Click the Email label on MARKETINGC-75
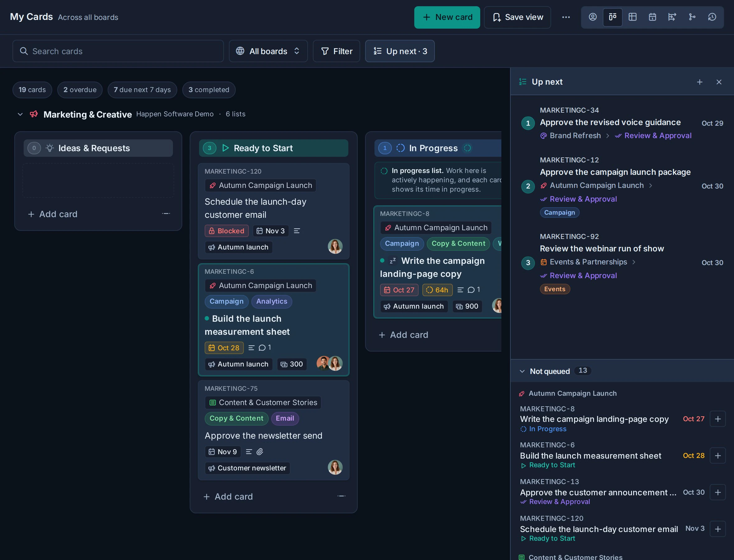Screen dimensions: 734x560 (285, 418)
